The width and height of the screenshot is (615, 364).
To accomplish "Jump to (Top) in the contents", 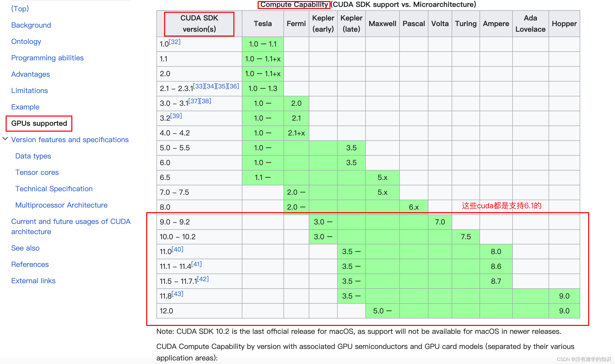I will (20, 9).
